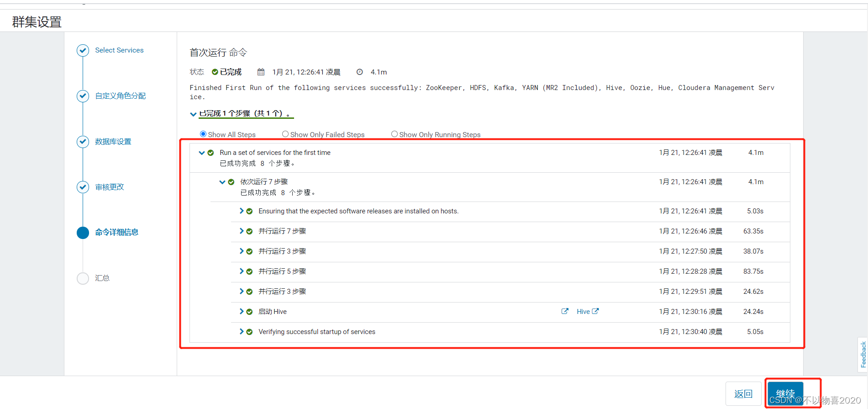Click the clock icon beside 4.1m duration
Screen dimensions: 868x409
(x=360, y=72)
